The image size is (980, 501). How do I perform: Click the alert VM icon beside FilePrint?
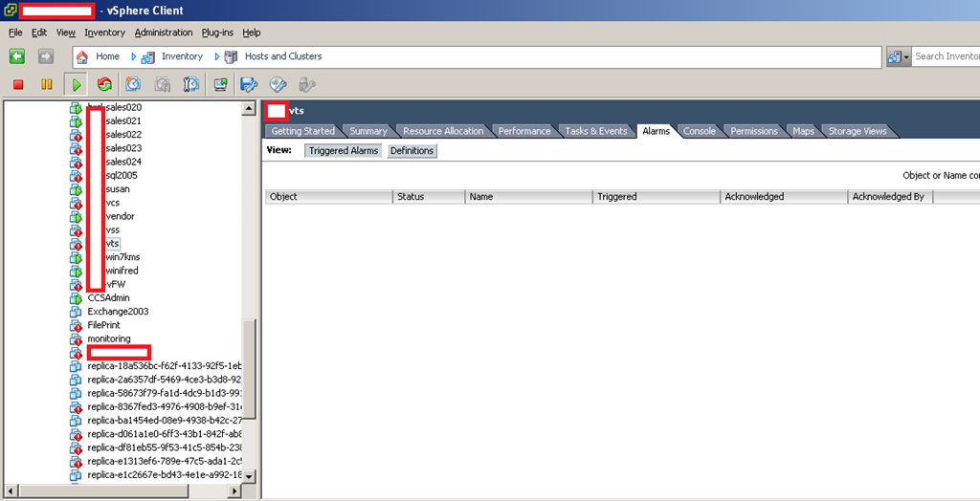(76, 325)
